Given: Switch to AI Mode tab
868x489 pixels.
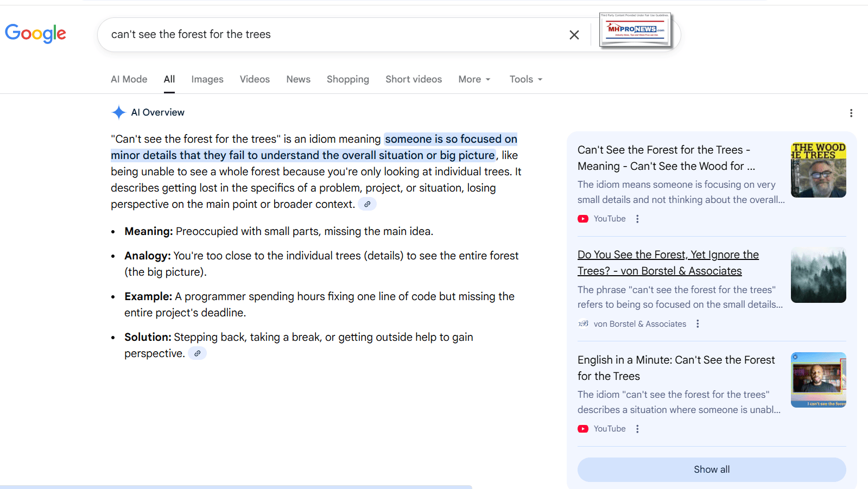Looking at the screenshot, I should click(x=129, y=79).
